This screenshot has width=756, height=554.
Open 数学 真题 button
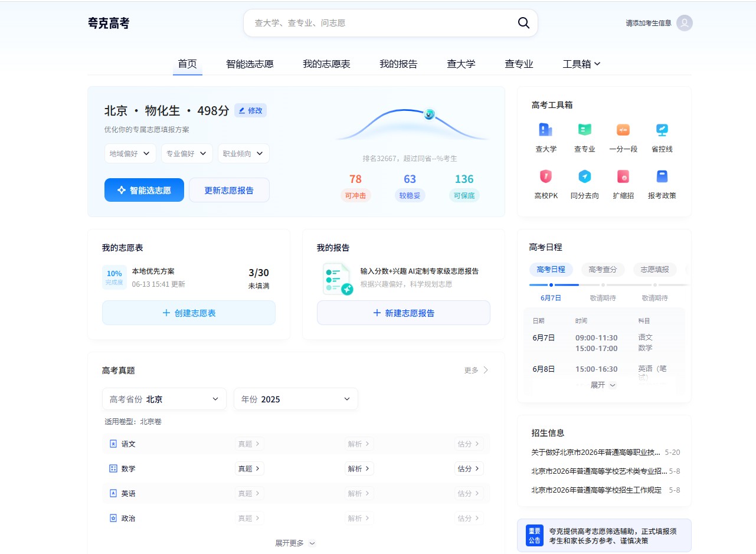pos(250,468)
